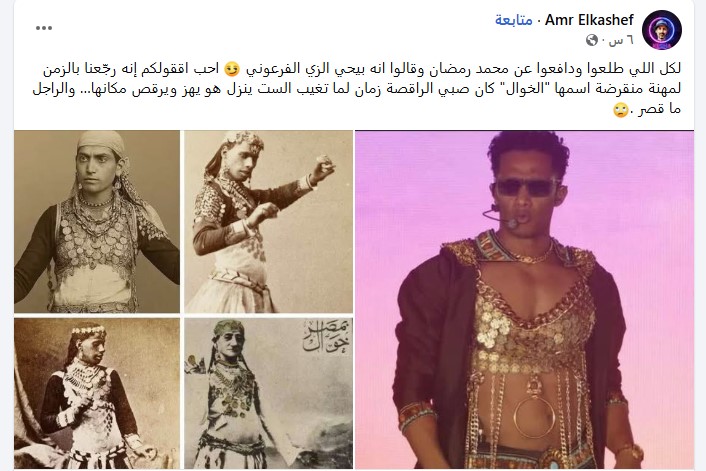Click the rolling-eyes emoji ending the post
The image size is (706, 471).
click(620, 109)
